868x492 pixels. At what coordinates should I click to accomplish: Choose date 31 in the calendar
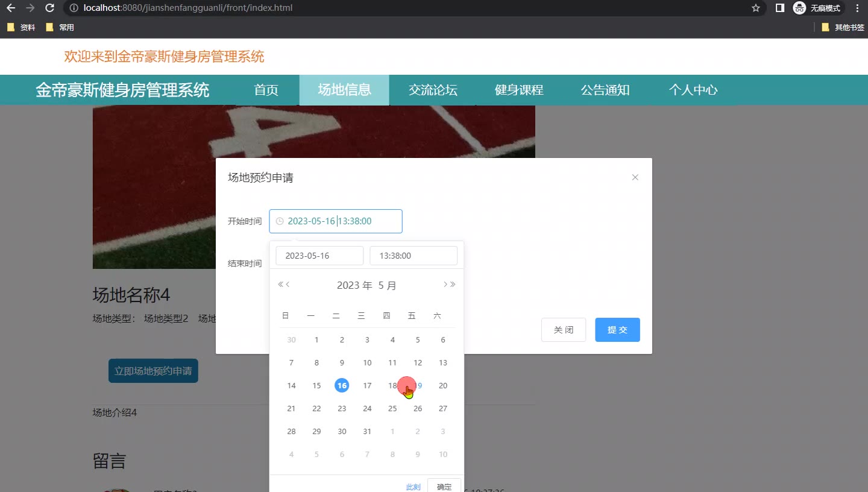pyautogui.click(x=367, y=432)
